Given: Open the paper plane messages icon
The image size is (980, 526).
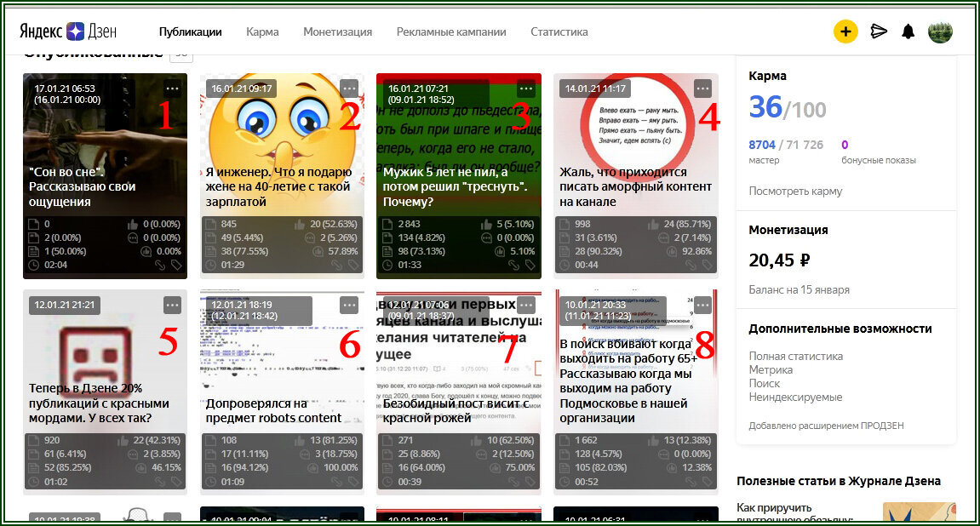Looking at the screenshot, I should coord(879,31).
